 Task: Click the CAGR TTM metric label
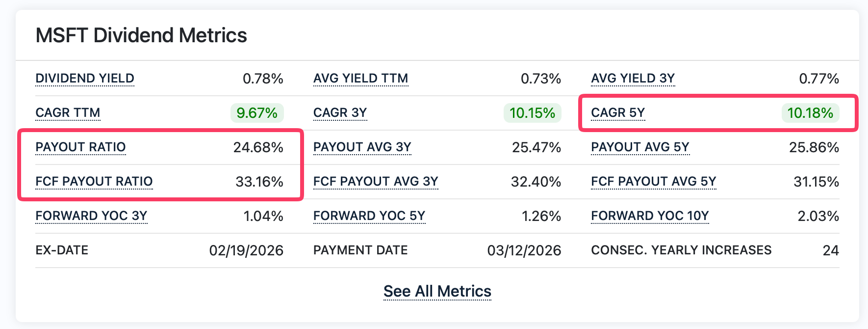tap(68, 113)
